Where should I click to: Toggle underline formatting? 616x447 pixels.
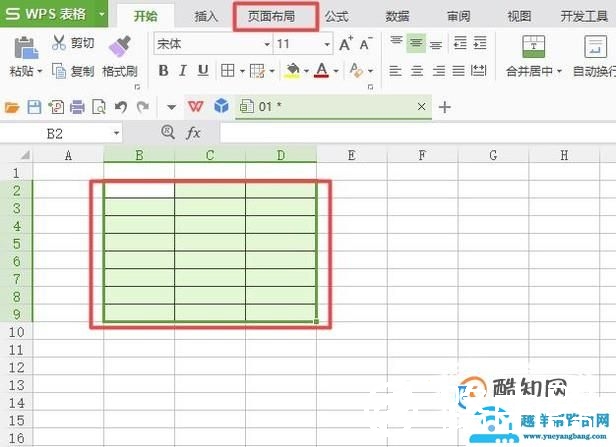[203, 71]
